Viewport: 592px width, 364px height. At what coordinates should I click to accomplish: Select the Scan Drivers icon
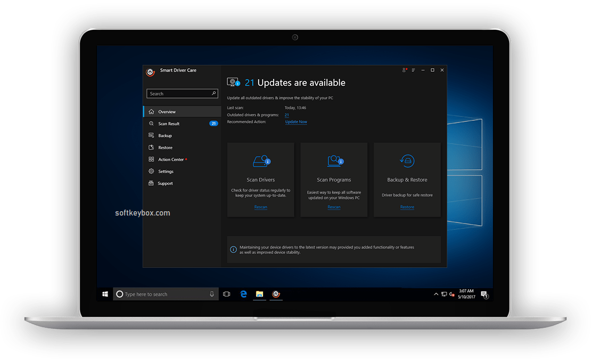tap(260, 161)
